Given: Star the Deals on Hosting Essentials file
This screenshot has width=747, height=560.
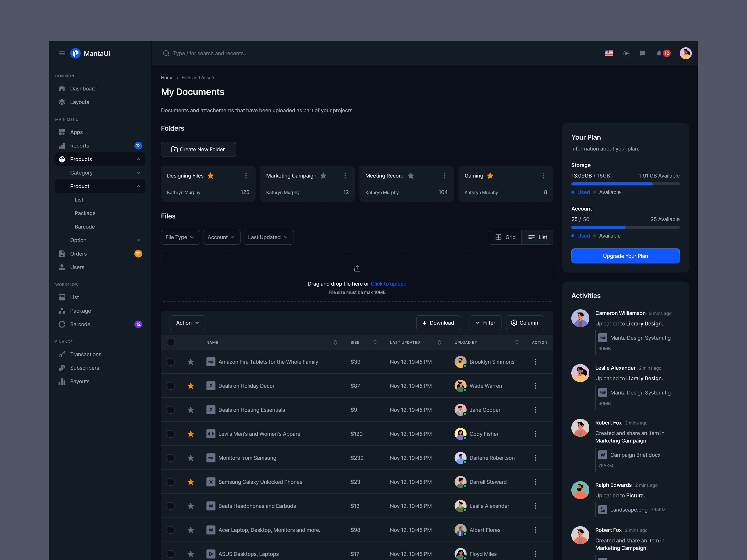Looking at the screenshot, I should pos(191,410).
